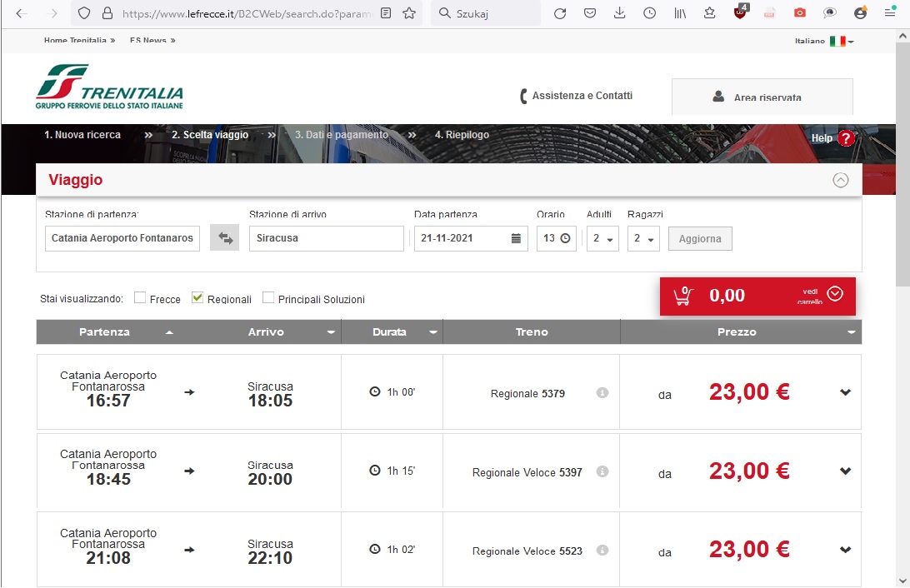This screenshot has width=910, height=588.
Task: Show info icon for Regionale 5379
Action: [602, 392]
